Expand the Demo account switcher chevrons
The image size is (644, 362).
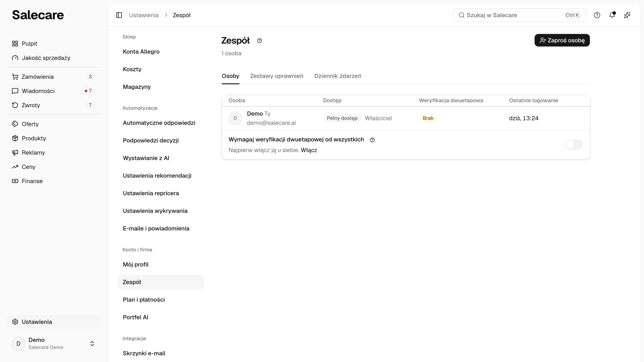pos(92,344)
